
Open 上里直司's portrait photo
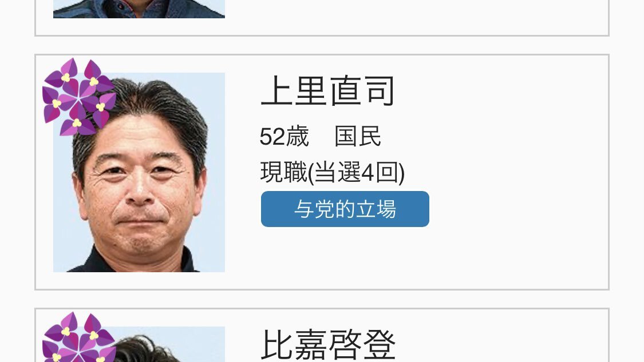(x=139, y=172)
